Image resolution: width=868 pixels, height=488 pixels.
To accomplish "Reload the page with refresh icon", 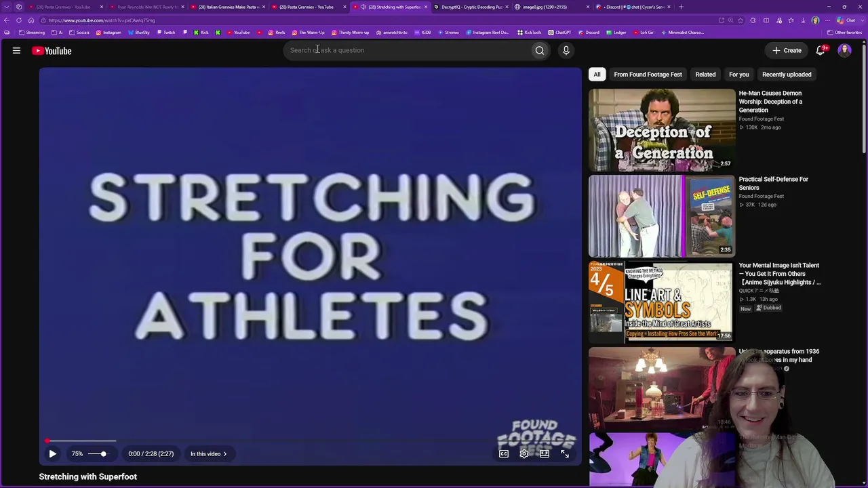I will 19,20.
